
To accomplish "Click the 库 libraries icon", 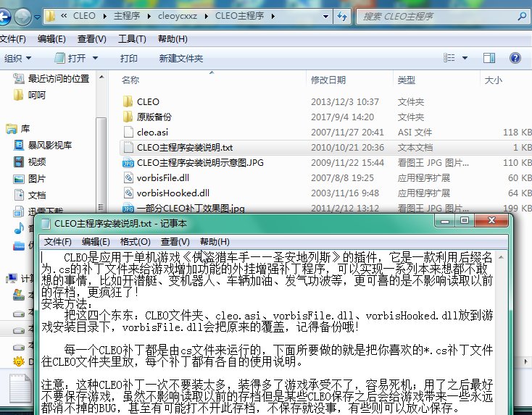I will [x=11, y=129].
